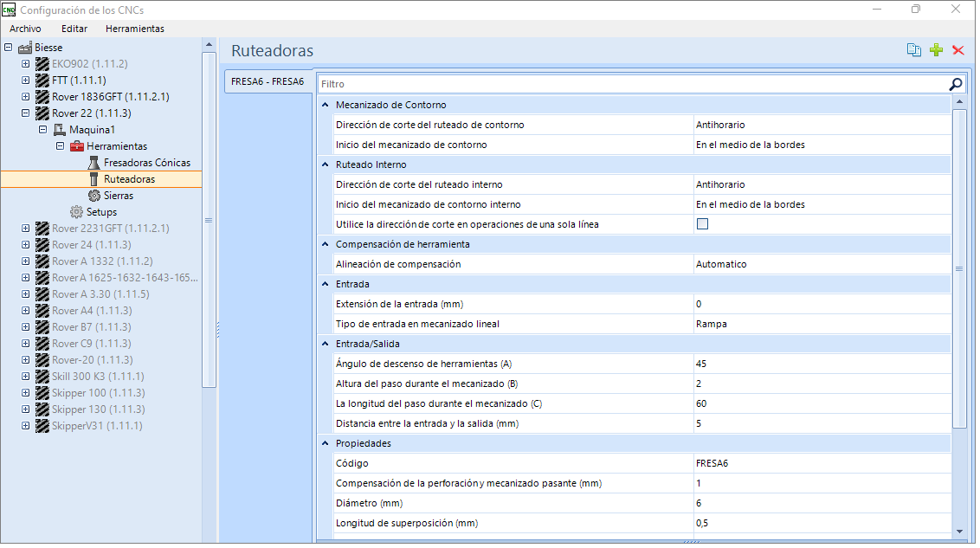Collapse the Propiedades section
The width and height of the screenshot is (980, 548).
pyautogui.click(x=325, y=443)
